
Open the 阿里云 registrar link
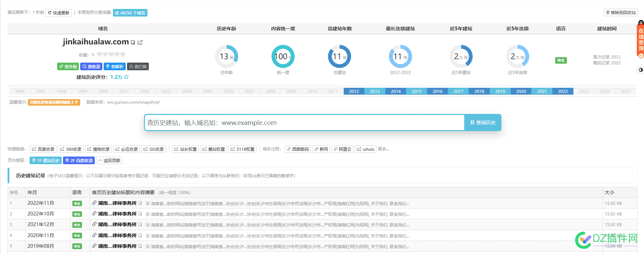tap(342, 149)
